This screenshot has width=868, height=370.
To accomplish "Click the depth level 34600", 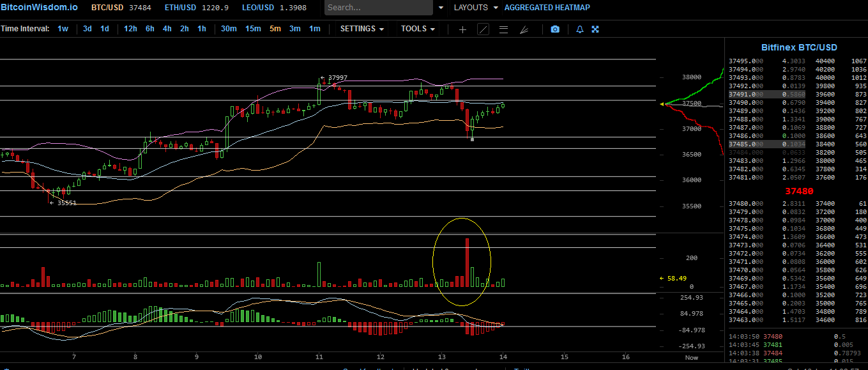I will 824,320.
